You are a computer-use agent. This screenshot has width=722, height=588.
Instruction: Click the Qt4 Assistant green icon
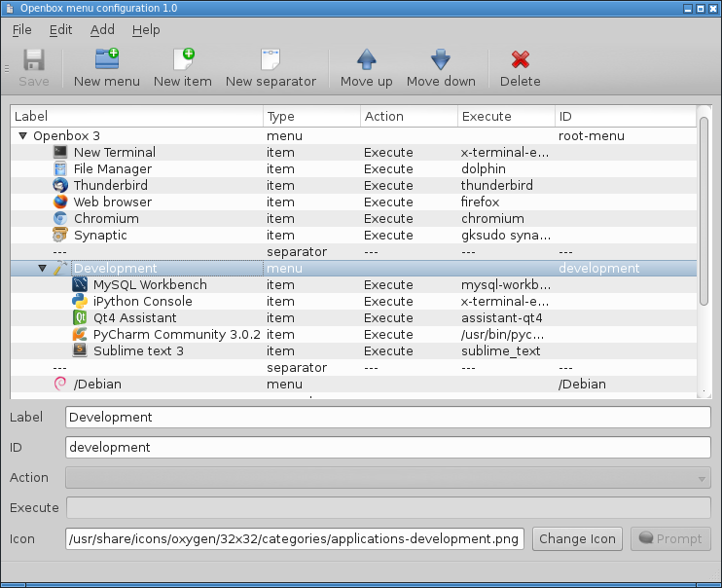80,318
